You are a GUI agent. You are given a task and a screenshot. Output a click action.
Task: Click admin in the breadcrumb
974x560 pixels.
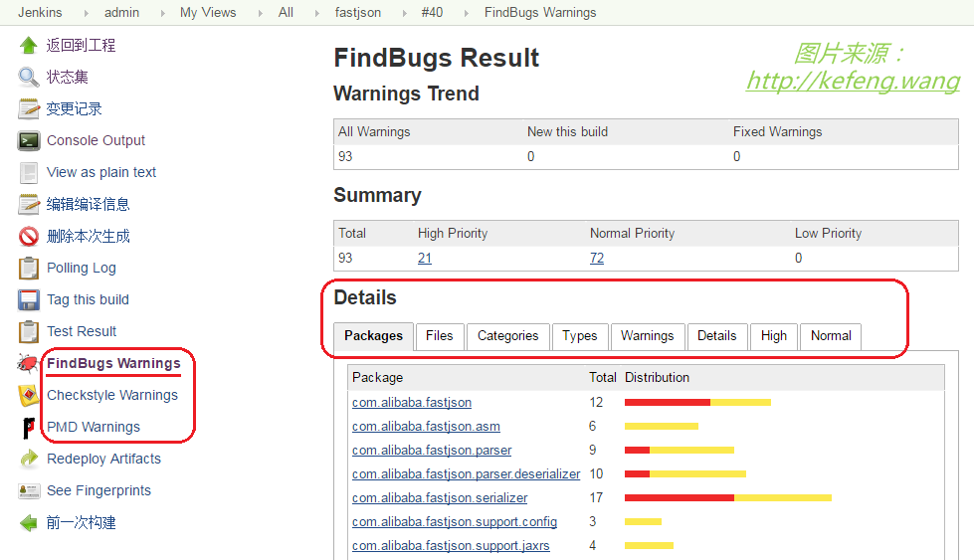pyautogui.click(x=121, y=12)
